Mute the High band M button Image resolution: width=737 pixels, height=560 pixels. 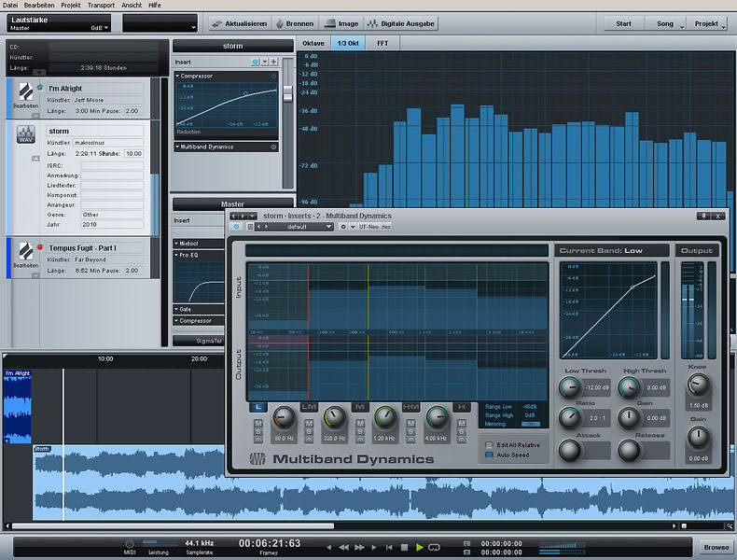point(462,423)
